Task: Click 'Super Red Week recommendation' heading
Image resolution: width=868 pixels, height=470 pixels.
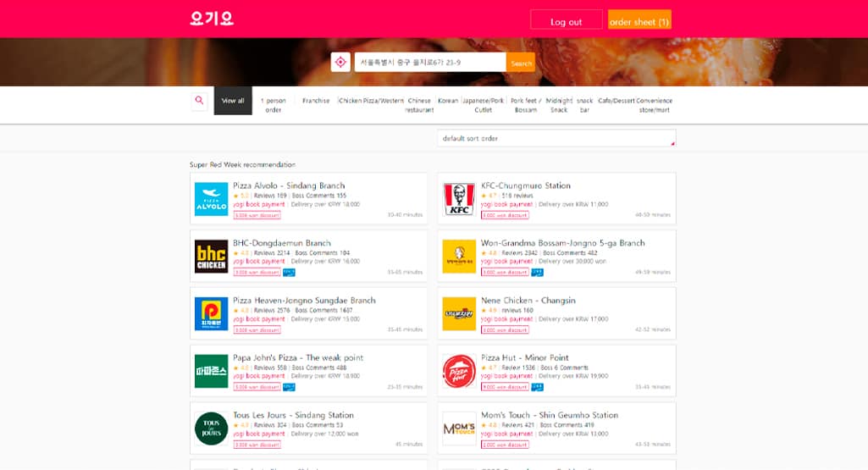Action: click(x=242, y=164)
